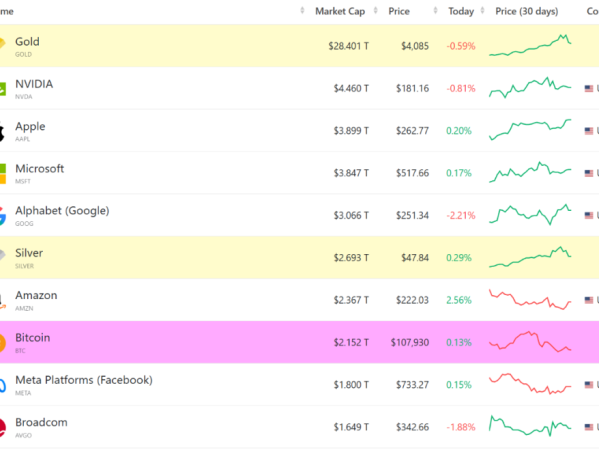
Task: Click Broadcom daily change -1.88%
Action: 461,427
